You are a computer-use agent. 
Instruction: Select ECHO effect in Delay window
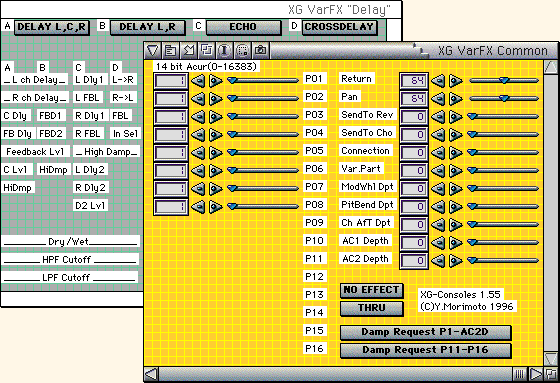244,27
